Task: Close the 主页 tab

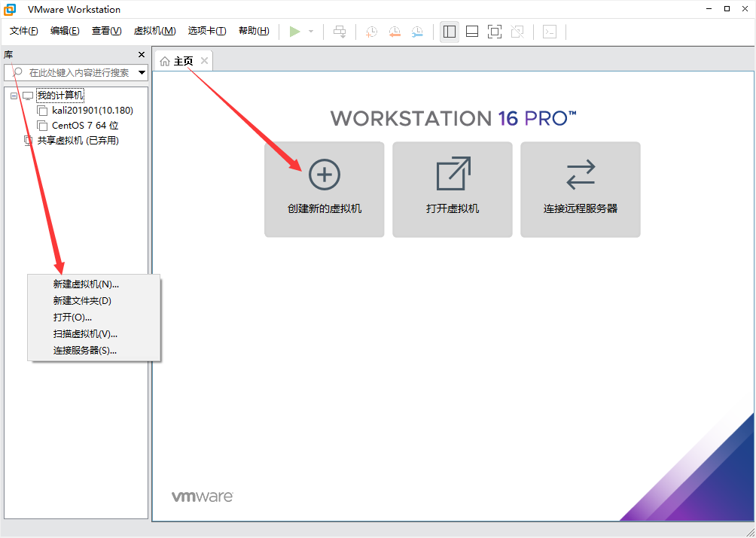Action: point(204,61)
